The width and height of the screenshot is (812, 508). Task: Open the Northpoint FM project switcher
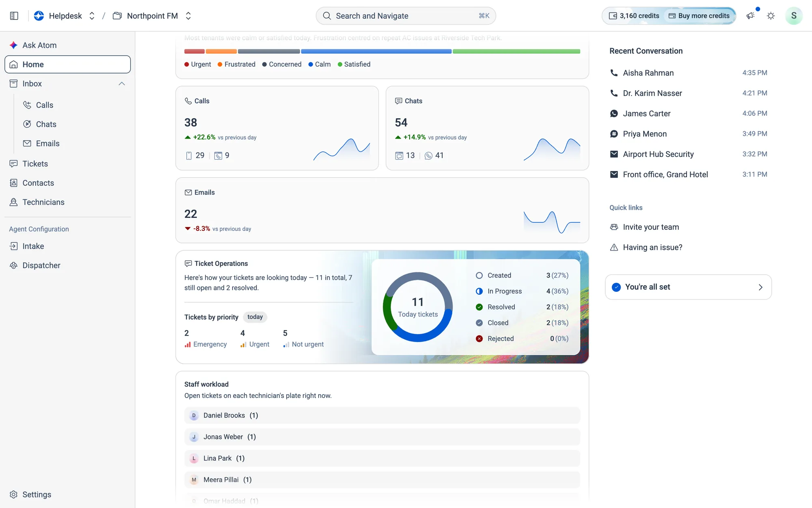point(152,16)
